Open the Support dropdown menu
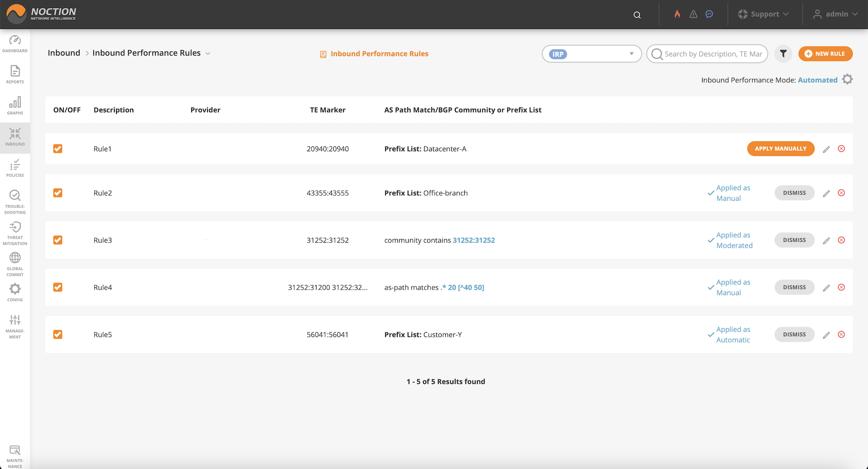868x469 pixels. (x=763, y=14)
